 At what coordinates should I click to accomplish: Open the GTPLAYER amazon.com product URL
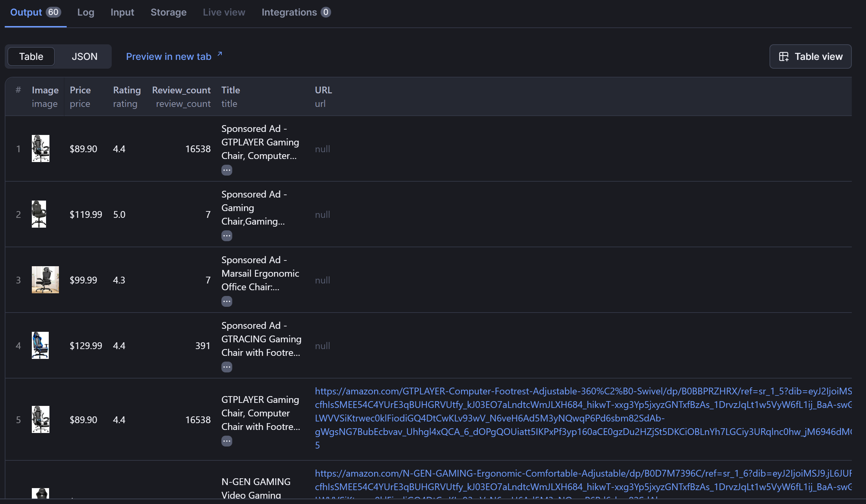(583, 418)
